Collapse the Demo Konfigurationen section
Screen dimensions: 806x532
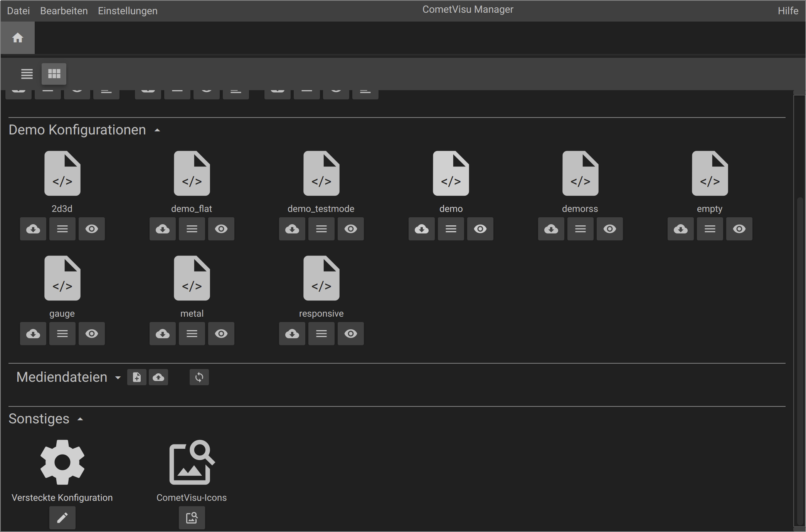tap(157, 131)
